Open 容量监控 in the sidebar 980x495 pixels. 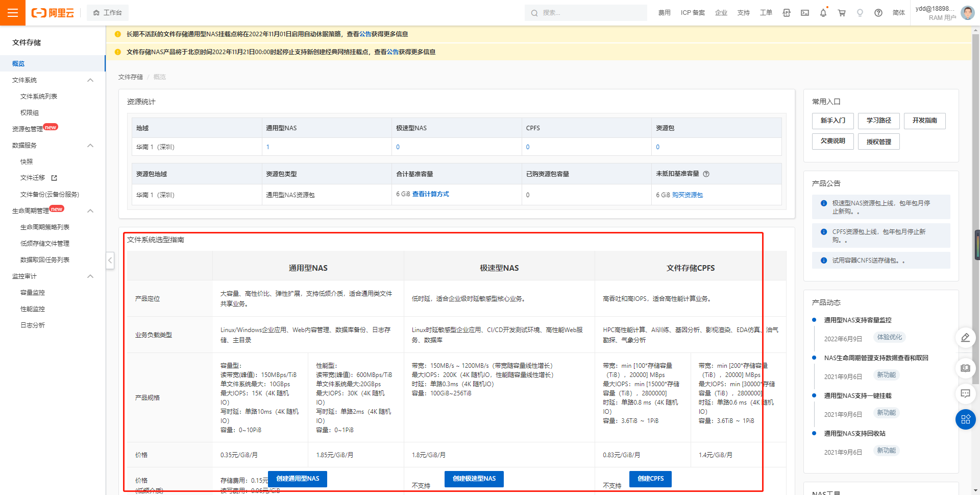pyautogui.click(x=33, y=293)
